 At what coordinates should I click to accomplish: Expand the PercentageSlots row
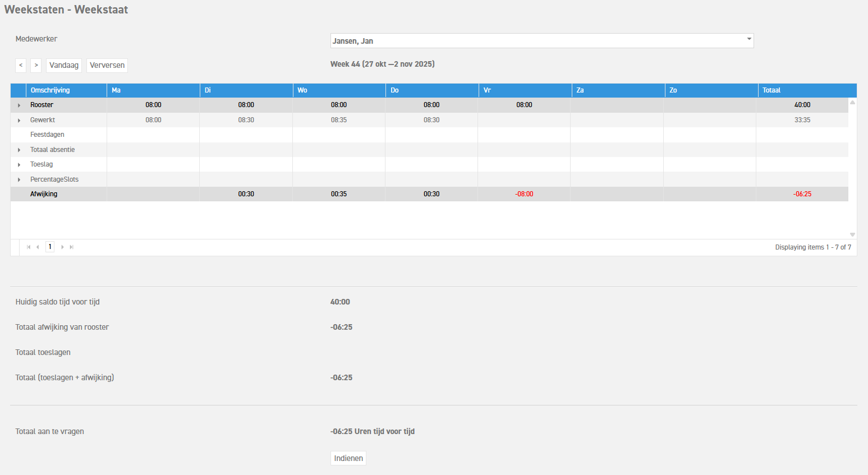(x=19, y=180)
